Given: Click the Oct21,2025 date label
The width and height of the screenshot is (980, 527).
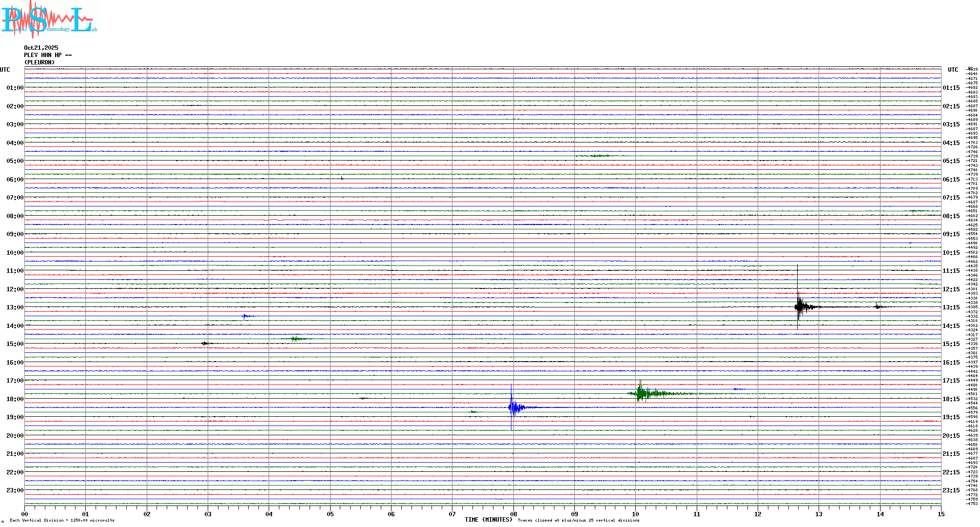Looking at the screenshot, I should click(x=41, y=48).
